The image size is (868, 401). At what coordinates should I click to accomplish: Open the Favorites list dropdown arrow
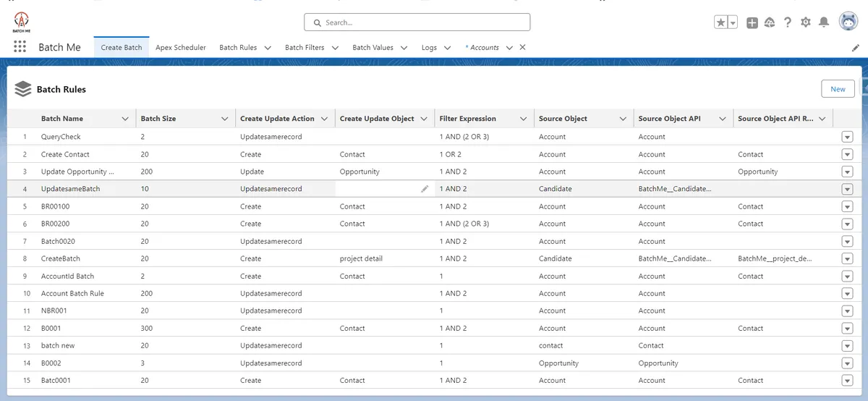pyautogui.click(x=733, y=22)
